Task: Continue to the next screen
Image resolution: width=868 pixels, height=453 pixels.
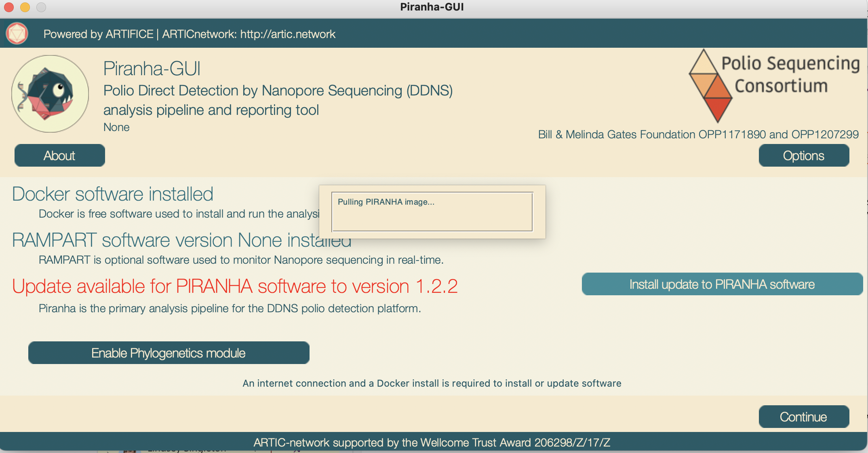Action: click(804, 417)
